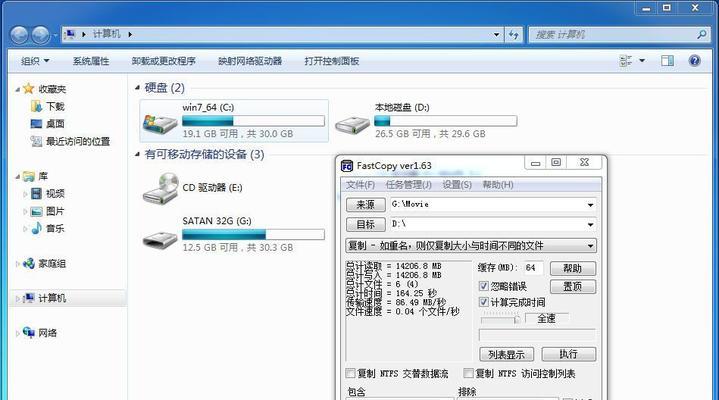Expand the 网络 tree node arrow
719x400 pixels.
point(17,333)
